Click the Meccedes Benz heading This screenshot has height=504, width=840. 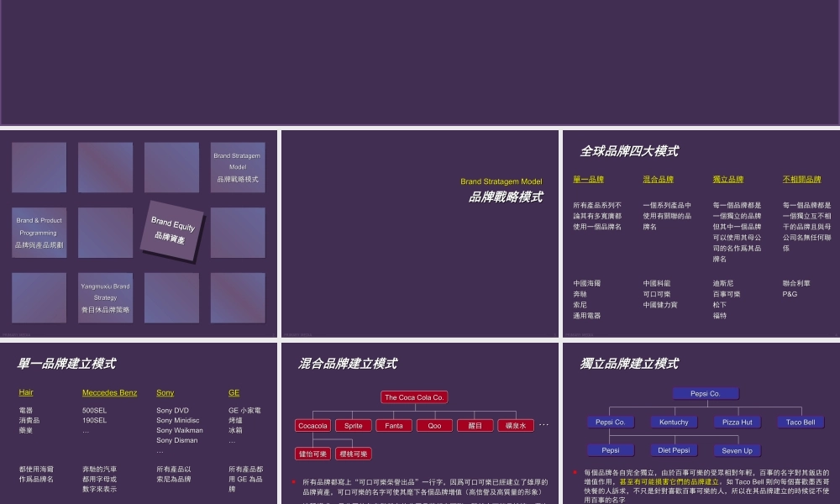coord(109,392)
